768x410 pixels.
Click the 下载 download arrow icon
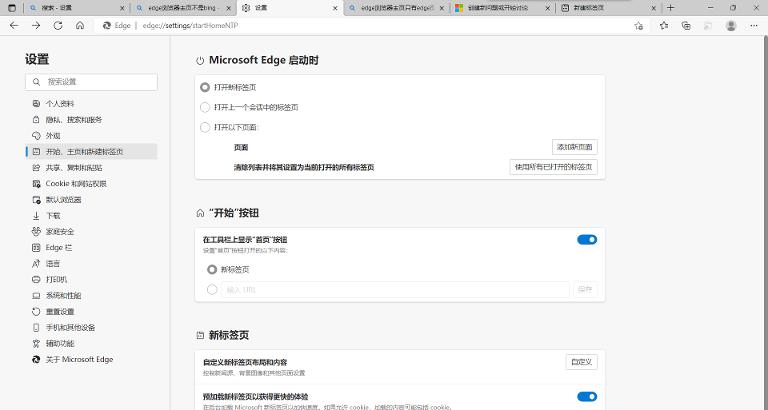pyautogui.click(x=36, y=216)
